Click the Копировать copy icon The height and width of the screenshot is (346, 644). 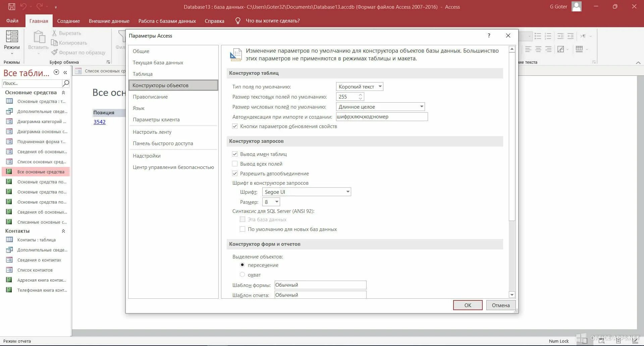coord(54,43)
